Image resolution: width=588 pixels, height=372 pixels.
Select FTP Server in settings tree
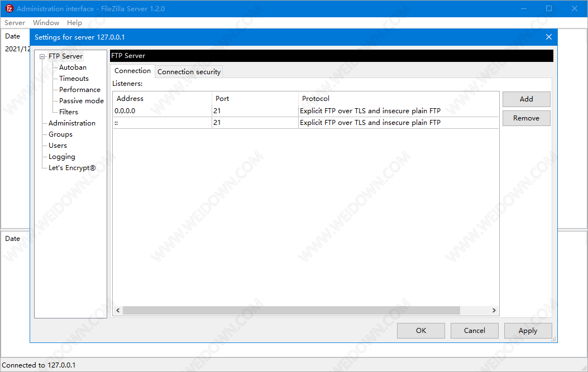(66, 56)
